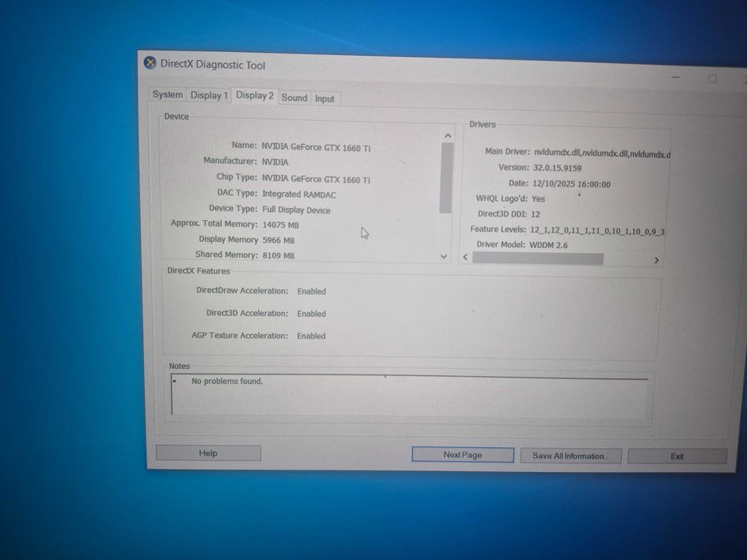Switch to the System tab
This screenshot has height=560, width=747.
pos(167,94)
